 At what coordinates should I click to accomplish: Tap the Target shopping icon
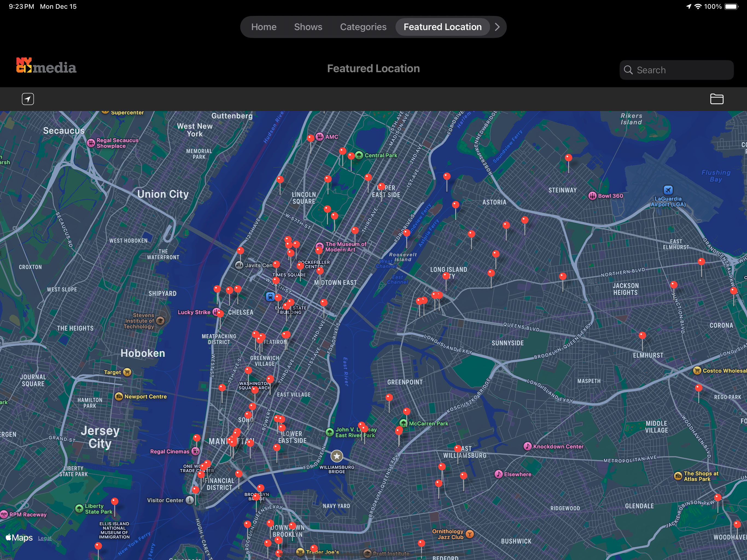point(127,372)
